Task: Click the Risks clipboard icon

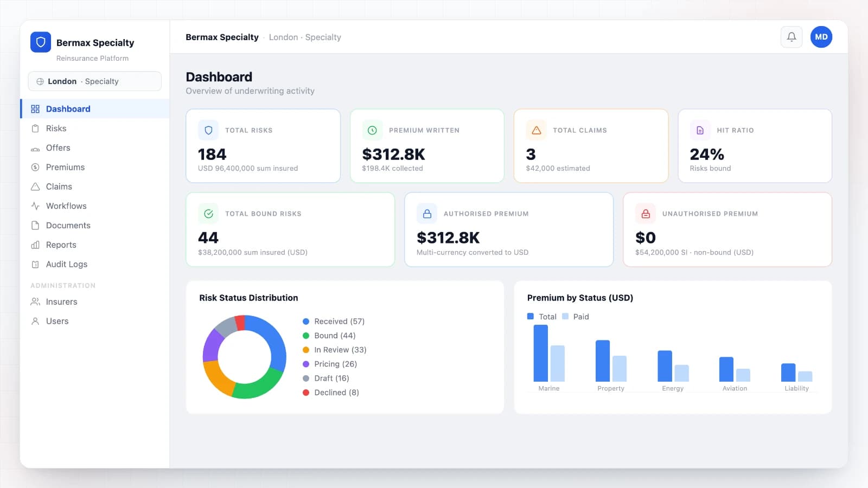Action: [x=35, y=129]
